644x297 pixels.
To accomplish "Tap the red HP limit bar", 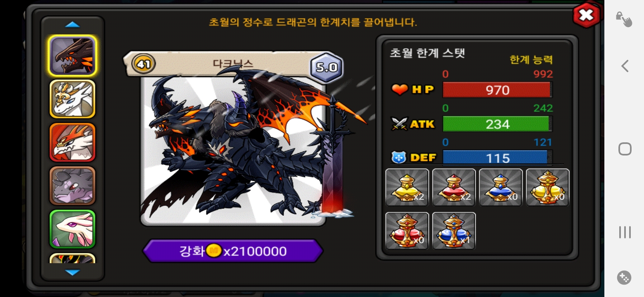I will 497,90.
